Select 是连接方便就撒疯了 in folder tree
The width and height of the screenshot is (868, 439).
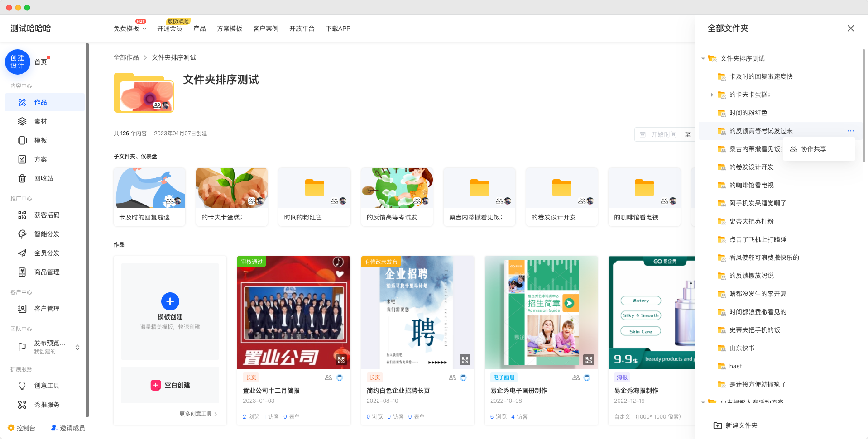click(x=758, y=384)
